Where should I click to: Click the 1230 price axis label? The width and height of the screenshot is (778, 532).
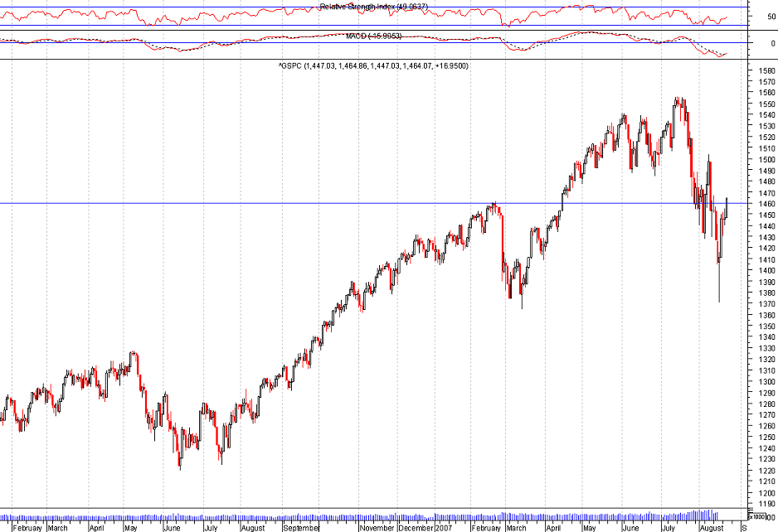coord(767,459)
